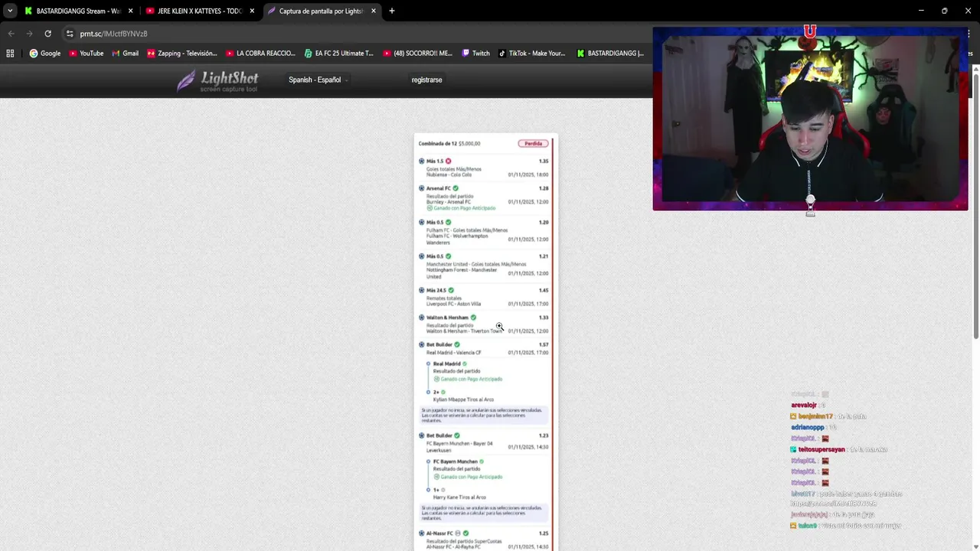Click green check beside Más 24.5
The image size is (980, 551).
click(x=451, y=290)
